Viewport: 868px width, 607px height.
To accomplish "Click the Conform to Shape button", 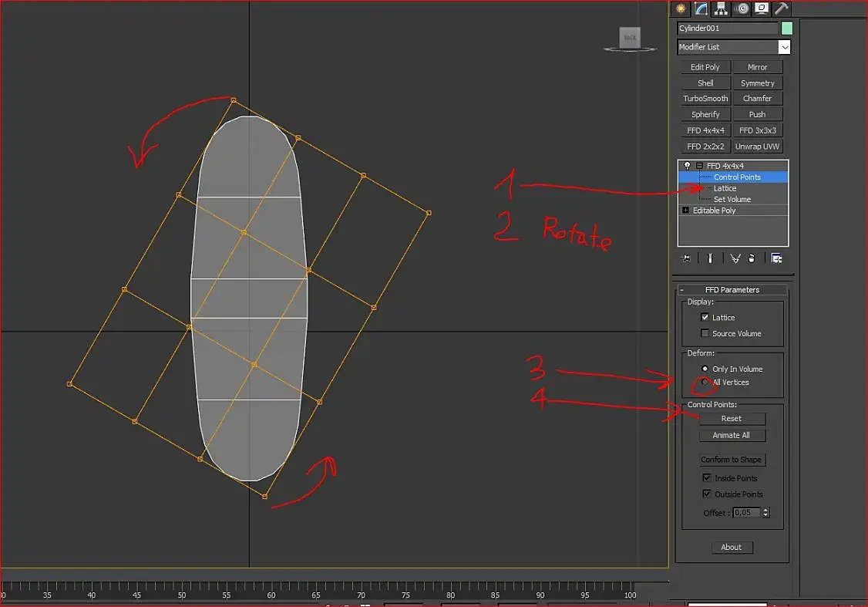I will coord(732,460).
